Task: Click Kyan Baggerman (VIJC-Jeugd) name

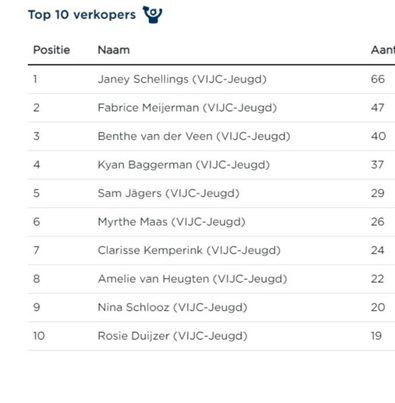Action: point(184,165)
